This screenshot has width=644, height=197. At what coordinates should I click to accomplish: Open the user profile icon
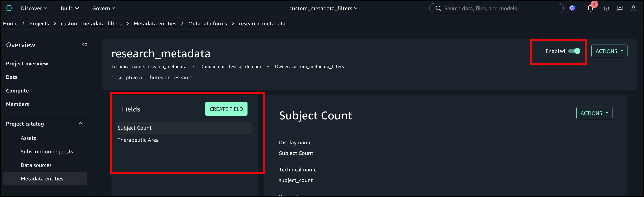[633, 8]
